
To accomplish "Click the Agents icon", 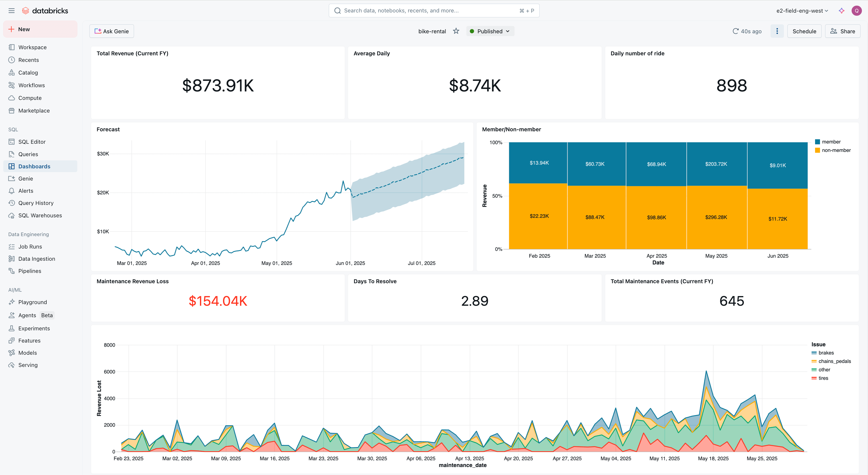I will point(11,315).
